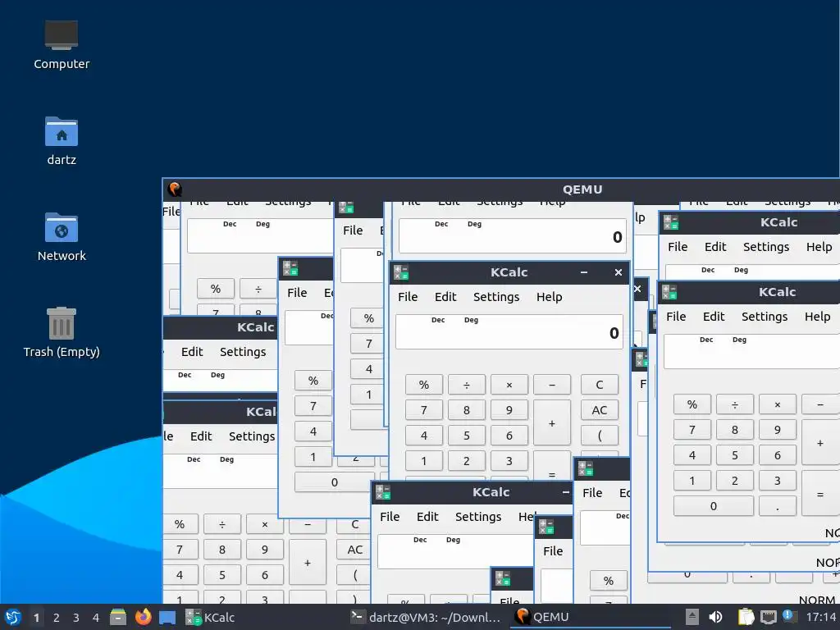This screenshot has height=630, width=840.
Task: Open Settings menu in the upper-right KCalc window
Action: (766, 247)
